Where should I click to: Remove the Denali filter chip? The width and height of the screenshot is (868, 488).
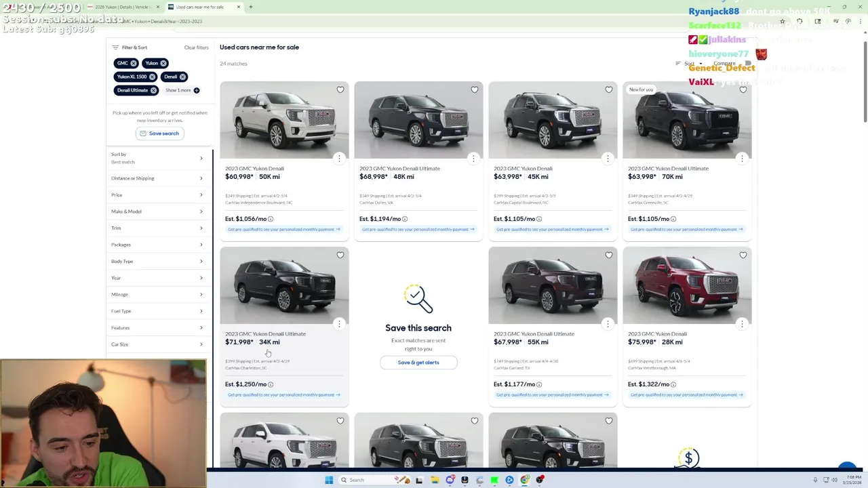(182, 77)
